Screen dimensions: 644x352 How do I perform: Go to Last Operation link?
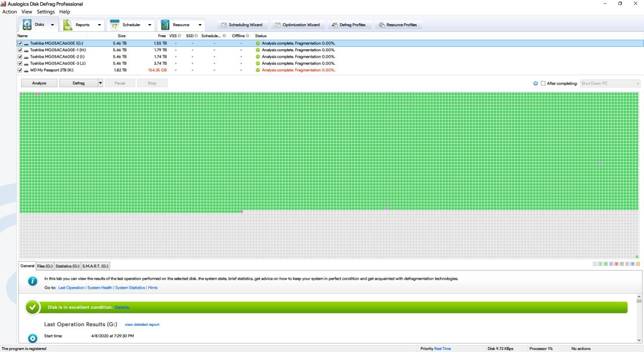pos(71,288)
